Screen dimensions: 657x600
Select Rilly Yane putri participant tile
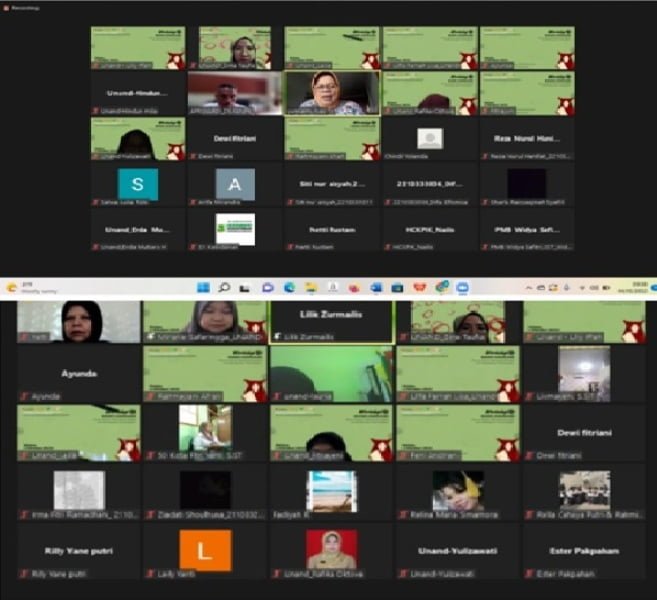[x=77, y=550]
